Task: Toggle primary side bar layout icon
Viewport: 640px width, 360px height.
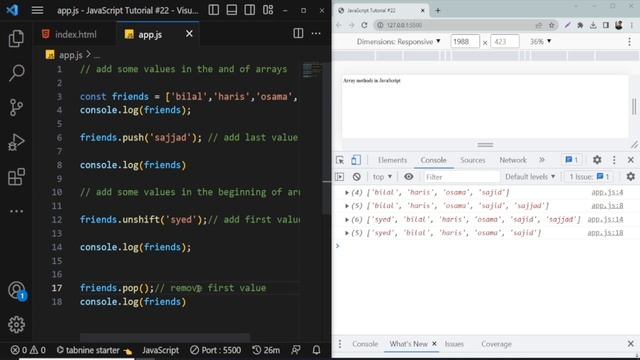Action: click(213, 10)
